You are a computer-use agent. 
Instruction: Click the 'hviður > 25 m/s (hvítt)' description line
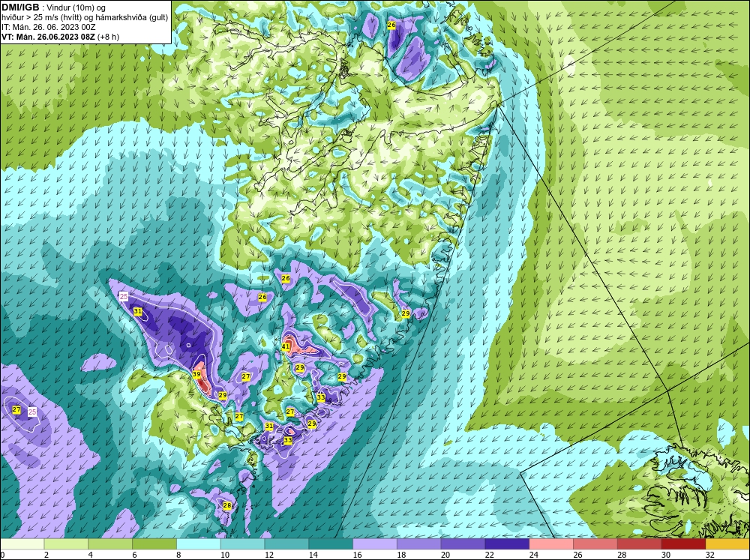click(43, 18)
